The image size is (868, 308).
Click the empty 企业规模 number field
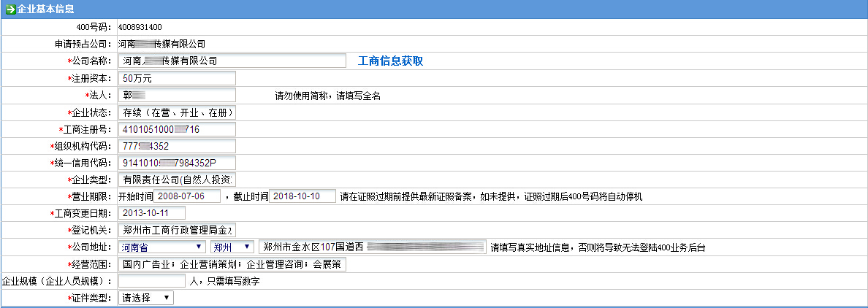pyautogui.click(x=151, y=281)
